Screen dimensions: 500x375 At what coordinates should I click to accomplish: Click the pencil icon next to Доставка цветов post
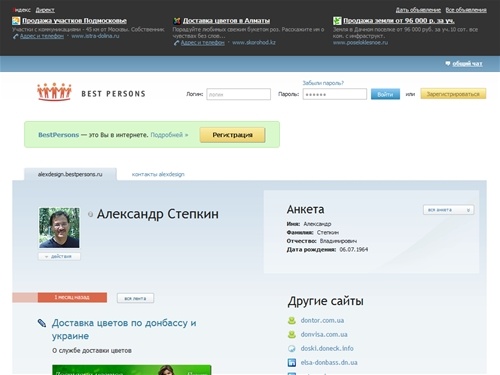click(x=42, y=323)
